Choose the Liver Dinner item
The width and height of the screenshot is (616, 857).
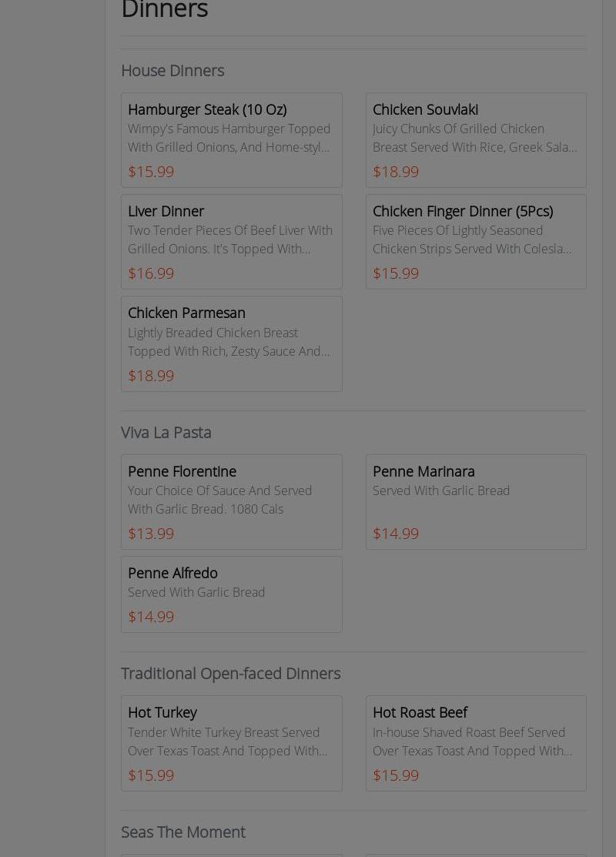(166, 211)
